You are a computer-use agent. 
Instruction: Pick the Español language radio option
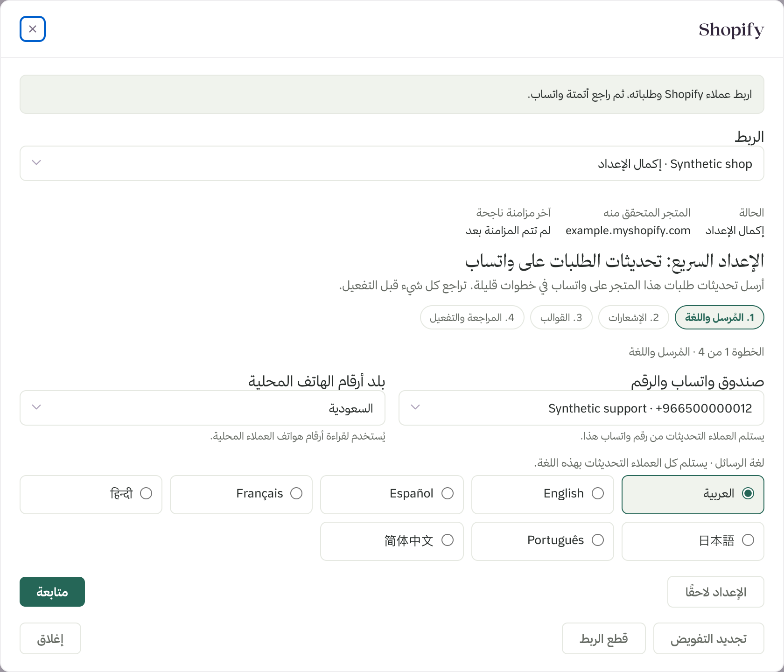(392, 494)
